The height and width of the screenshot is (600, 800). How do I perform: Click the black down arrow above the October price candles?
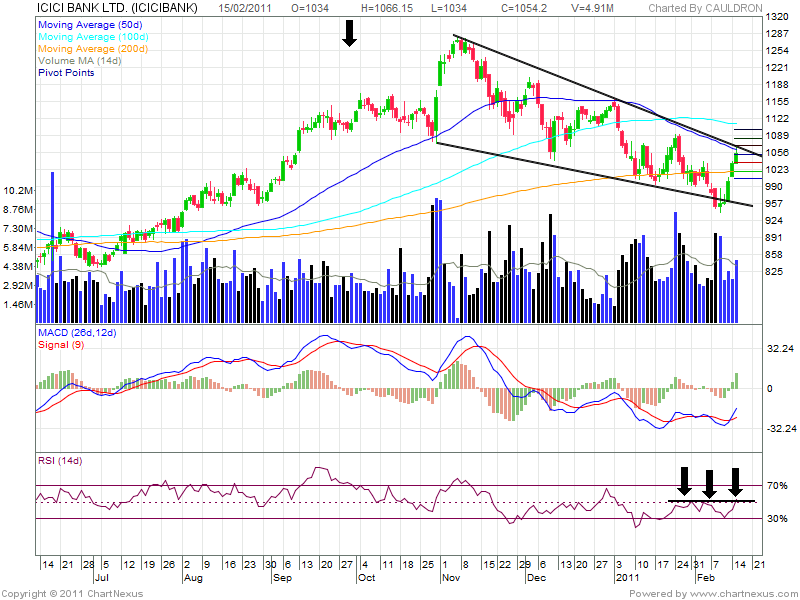pyautogui.click(x=349, y=34)
